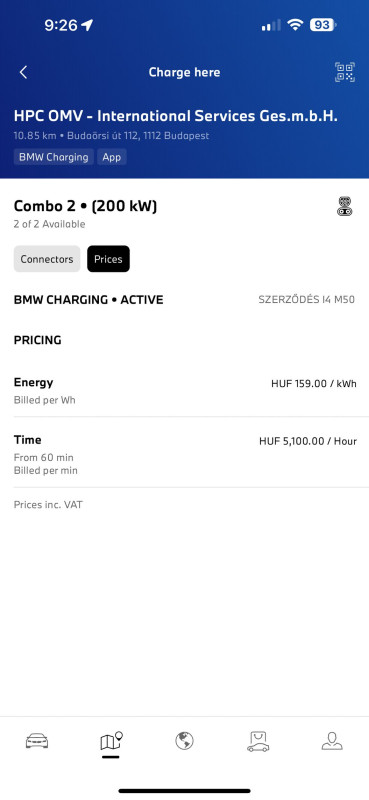The image size is (369, 800).
Task: Open the map tab icon
Action: point(111,741)
